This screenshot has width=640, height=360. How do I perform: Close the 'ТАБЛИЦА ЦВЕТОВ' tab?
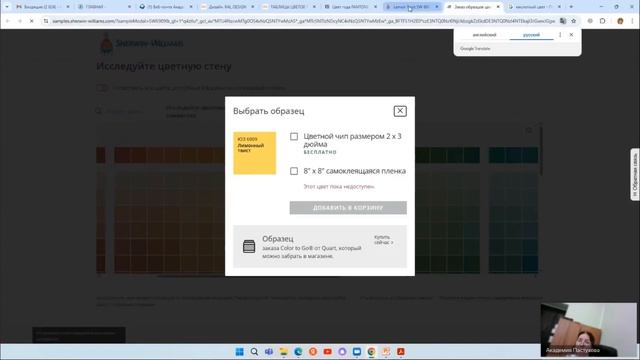click(x=314, y=7)
